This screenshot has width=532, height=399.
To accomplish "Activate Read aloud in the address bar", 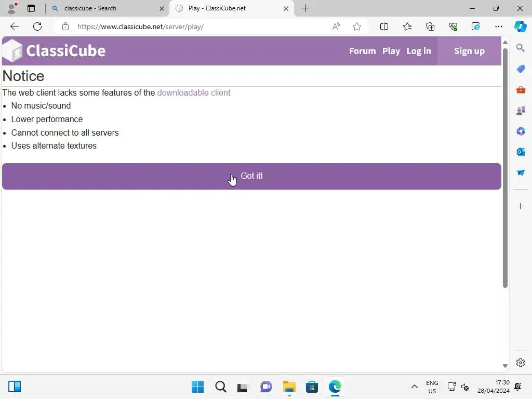I will point(336,26).
